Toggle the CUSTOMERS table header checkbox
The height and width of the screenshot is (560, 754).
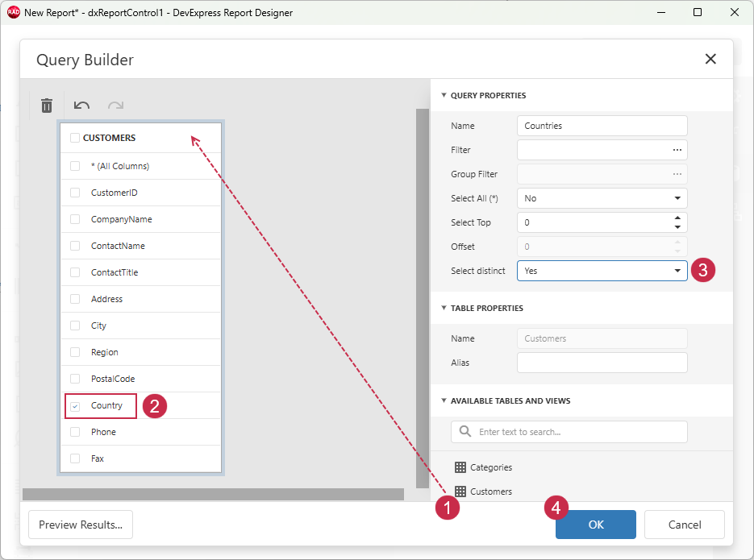(x=75, y=138)
